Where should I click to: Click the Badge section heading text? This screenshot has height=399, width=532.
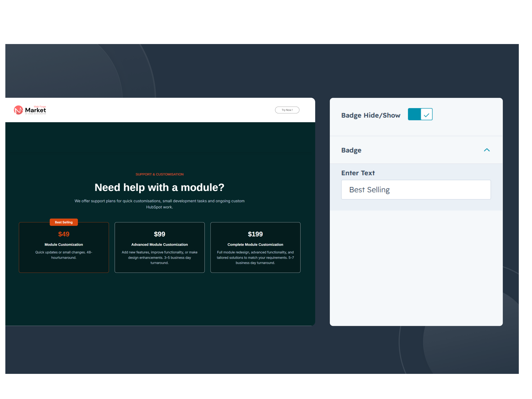(351, 150)
